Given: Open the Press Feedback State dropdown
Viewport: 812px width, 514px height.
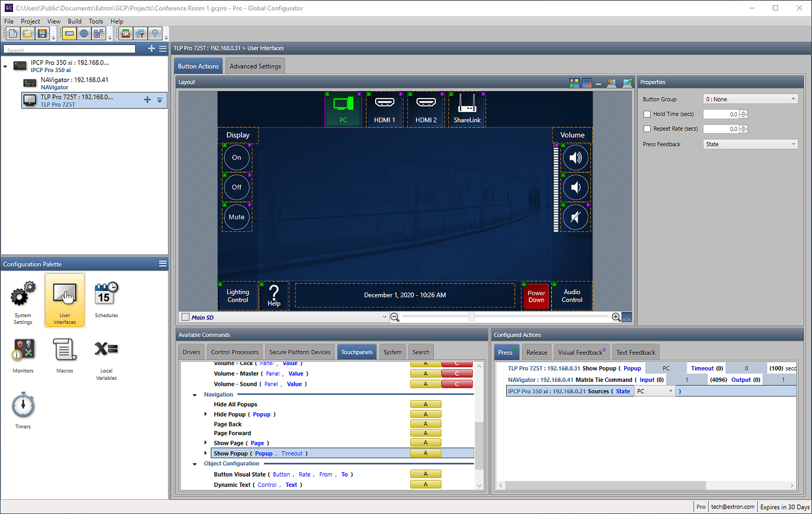Looking at the screenshot, I should [750, 144].
